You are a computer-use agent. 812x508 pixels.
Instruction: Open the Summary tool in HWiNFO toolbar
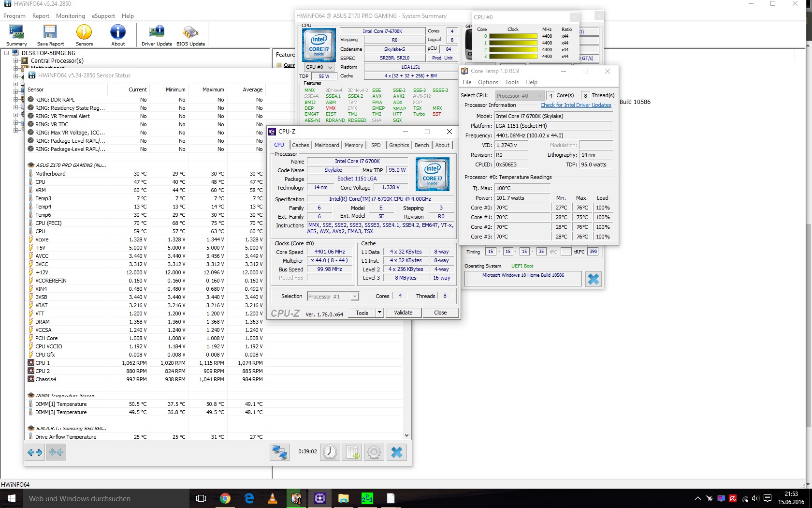[x=16, y=35]
